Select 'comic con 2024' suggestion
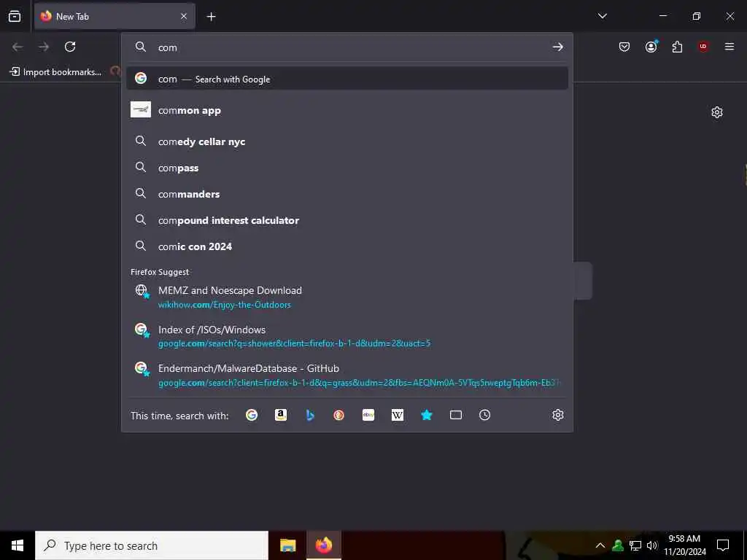This screenshot has height=560, width=747. pyautogui.click(x=347, y=246)
